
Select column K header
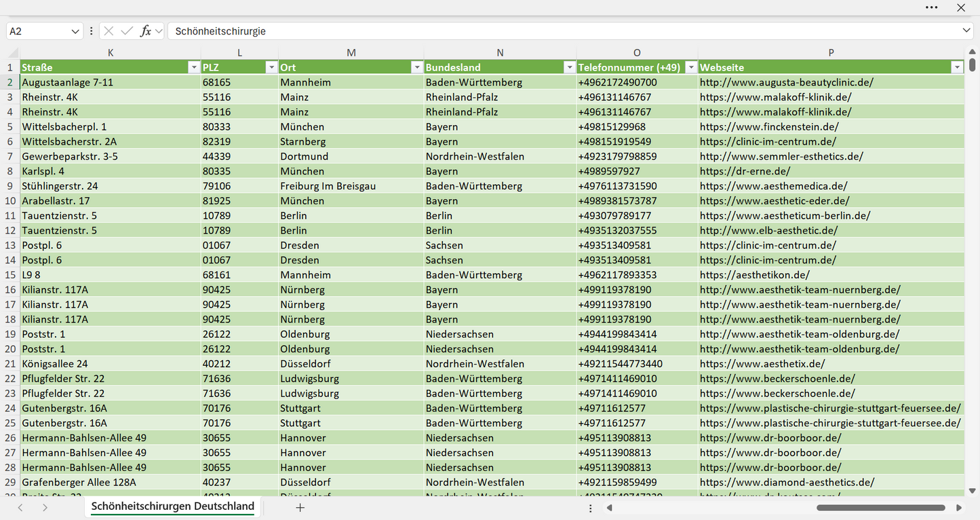pyautogui.click(x=111, y=52)
